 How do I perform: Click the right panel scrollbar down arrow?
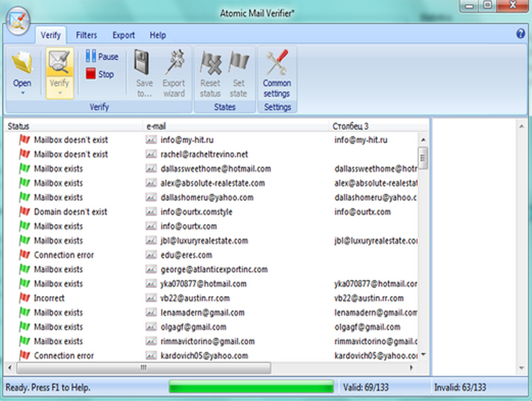point(521,368)
